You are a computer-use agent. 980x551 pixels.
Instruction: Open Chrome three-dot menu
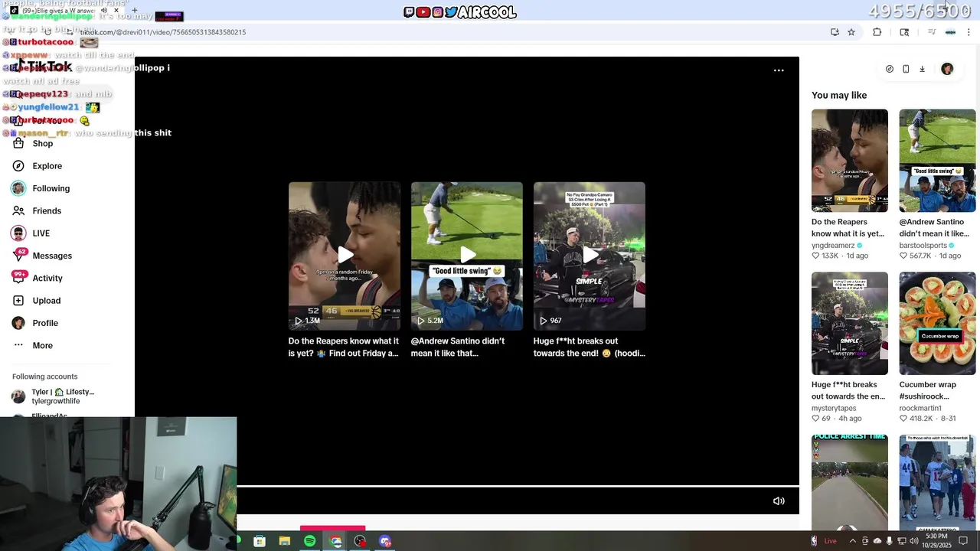[969, 32]
